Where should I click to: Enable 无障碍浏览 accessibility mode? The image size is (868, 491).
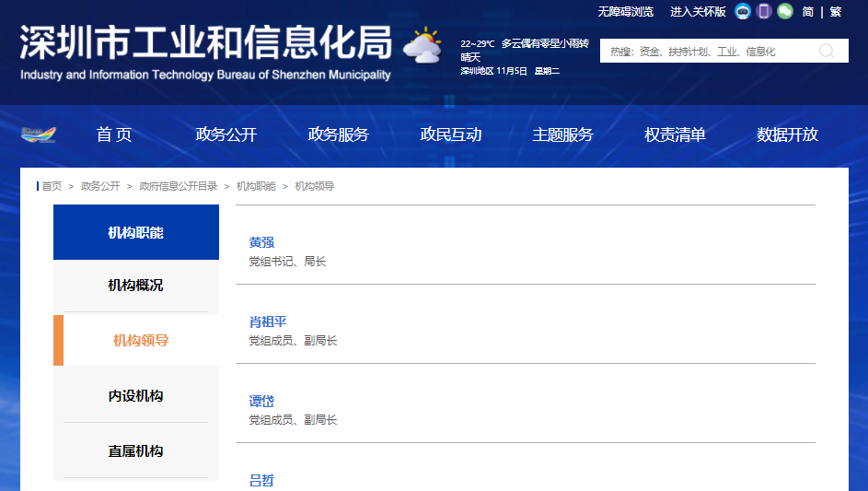click(625, 12)
